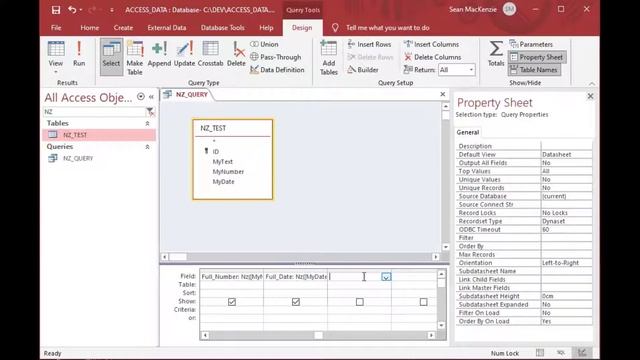Save the database with the floppy icon

click(x=56, y=10)
